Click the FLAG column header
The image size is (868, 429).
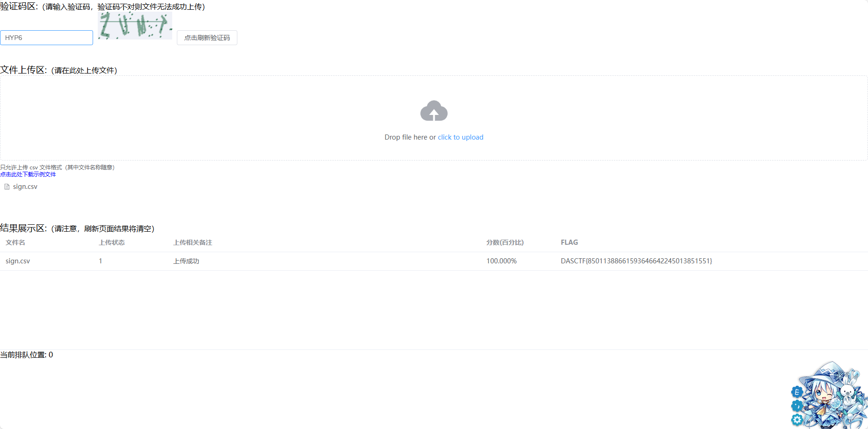pyautogui.click(x=569, y=242)
